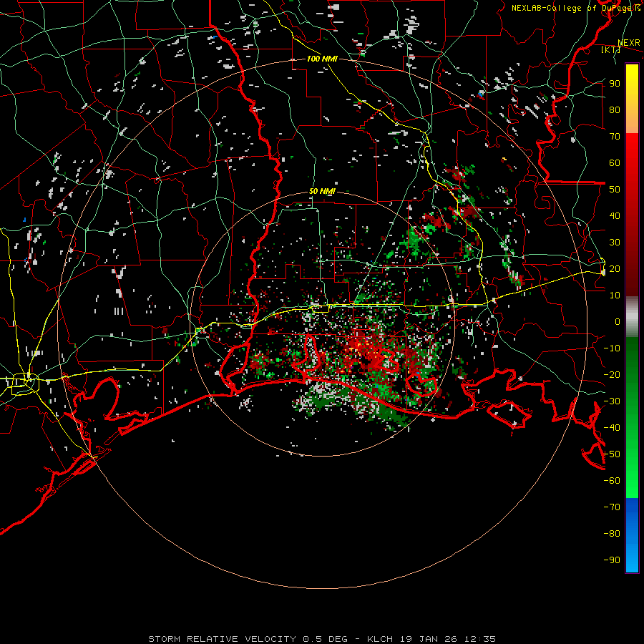Click the "30" value on the velocity scale
Viewport: 644px width, 644px height.
pyautogui.click(x=615, y=243)
